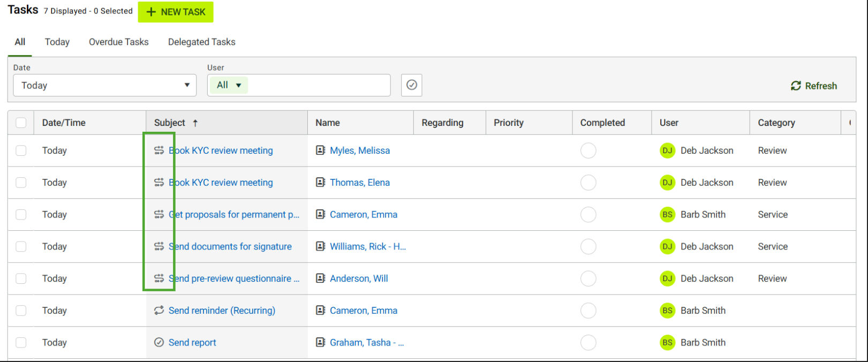The image size is (868, 362).
Task: Sort by the Priority column header
Action: pos(529,123)
